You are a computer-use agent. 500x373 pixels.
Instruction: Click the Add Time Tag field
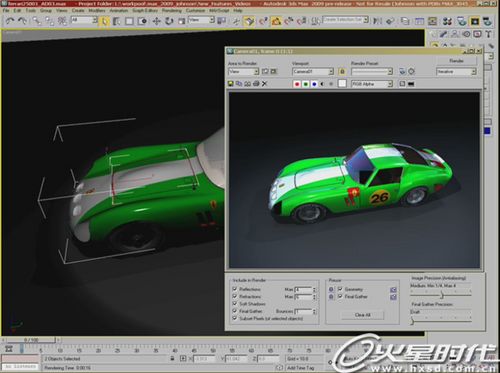click(301, 368)
